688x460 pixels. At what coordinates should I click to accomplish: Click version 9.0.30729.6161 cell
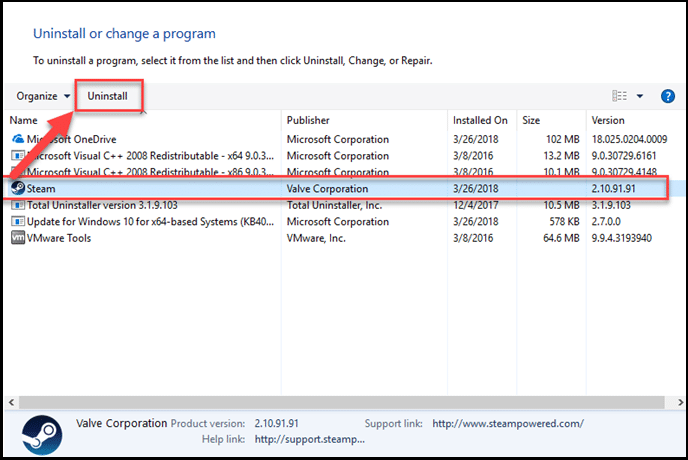point(624,156)
